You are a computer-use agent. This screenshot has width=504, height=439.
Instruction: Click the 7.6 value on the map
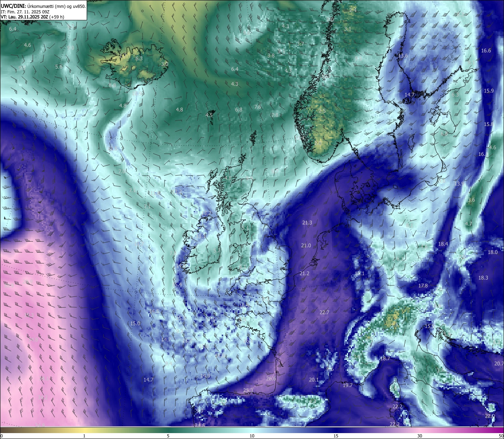point(258,107)
